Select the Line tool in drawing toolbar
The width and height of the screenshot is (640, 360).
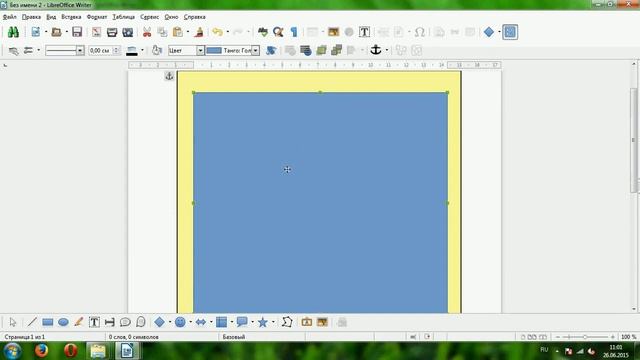[x=32, y=322]
